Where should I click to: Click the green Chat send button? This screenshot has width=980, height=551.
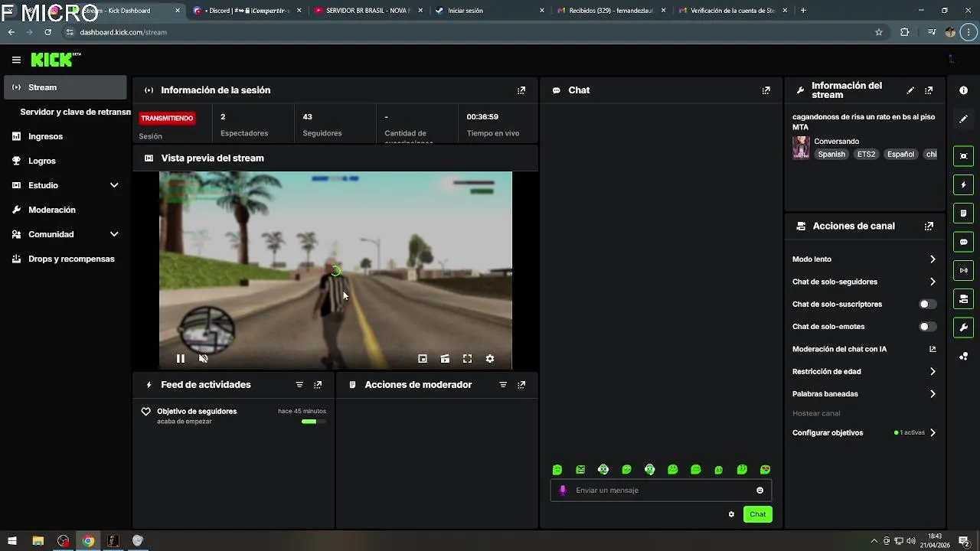click(x=757, y=514)
